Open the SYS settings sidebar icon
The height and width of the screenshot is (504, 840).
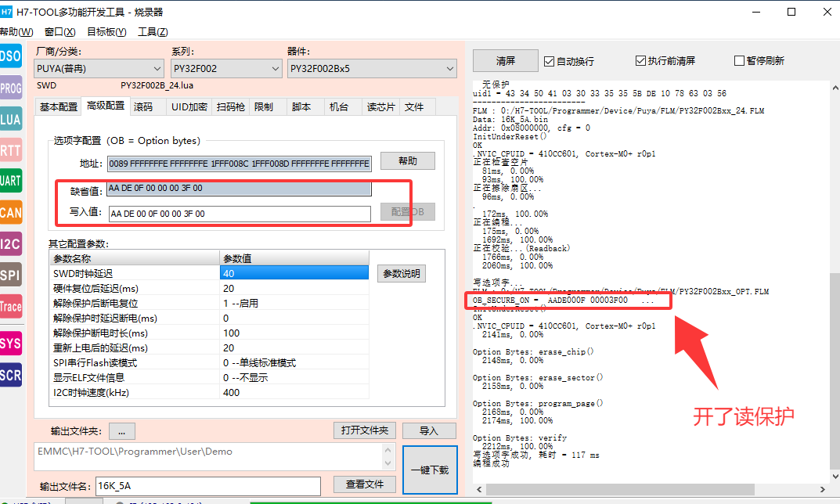pos(10,344)
